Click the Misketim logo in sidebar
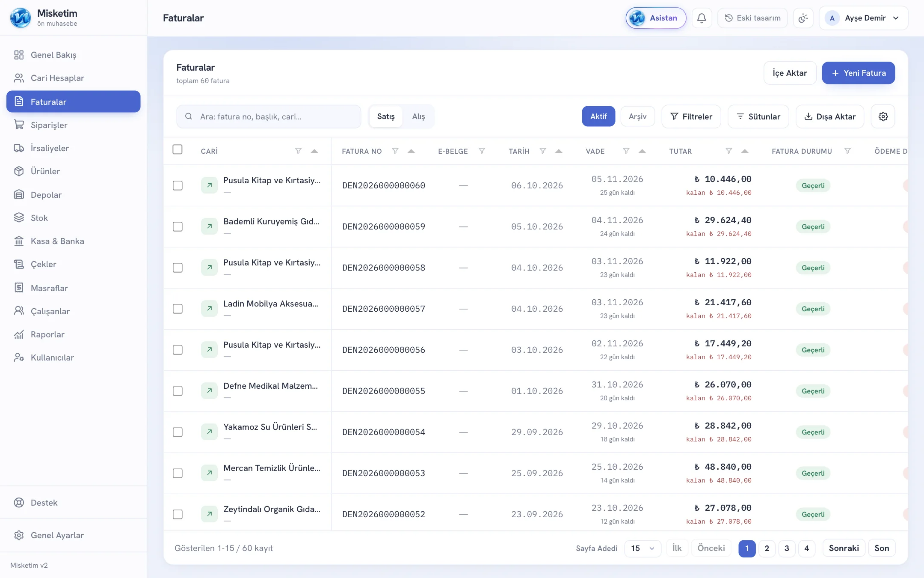The height and width of the screenshot is (578, 924). click(x=21, y=18)
